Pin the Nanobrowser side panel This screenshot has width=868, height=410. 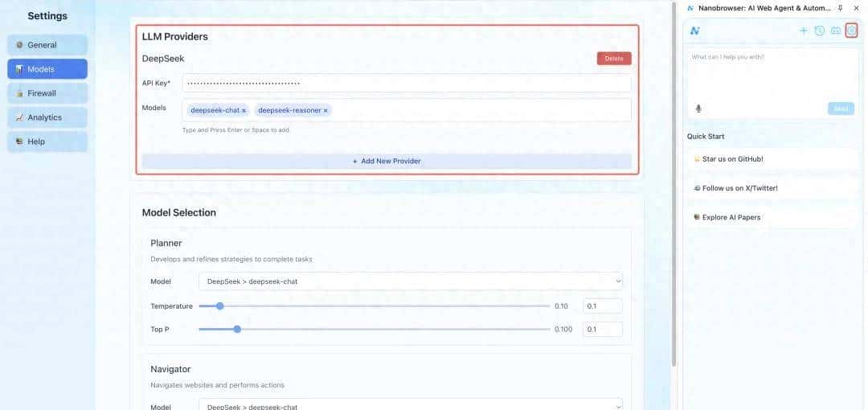pyautogui.click(x=841, y=8)
